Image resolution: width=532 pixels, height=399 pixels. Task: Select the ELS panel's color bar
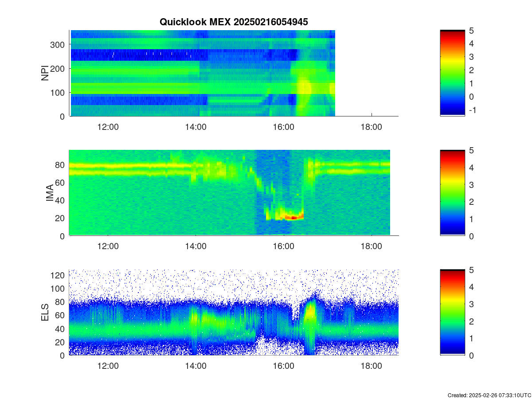tap(452, 313)
